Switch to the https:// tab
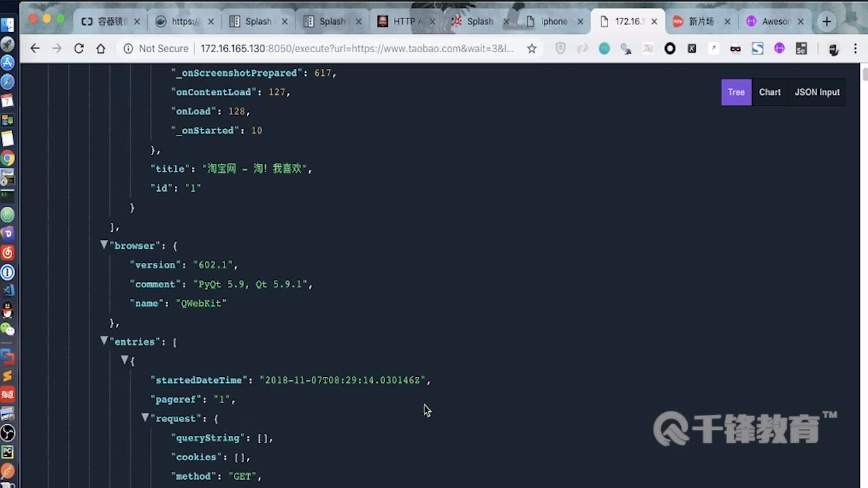This screenshot has width=868, height=488. (x=183, y=22)
